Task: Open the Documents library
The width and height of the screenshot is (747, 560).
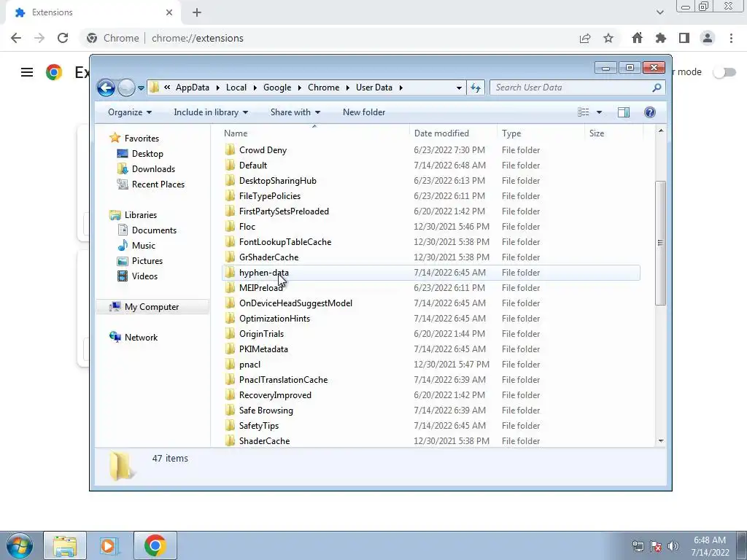Action: (154, 230)
